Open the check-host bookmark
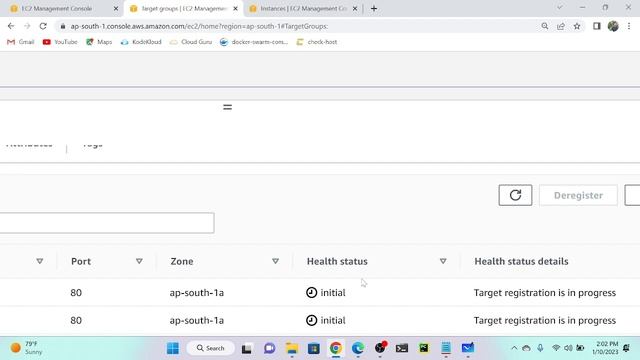The width and height of the screenshot is (640, 360). click(317, 42)
